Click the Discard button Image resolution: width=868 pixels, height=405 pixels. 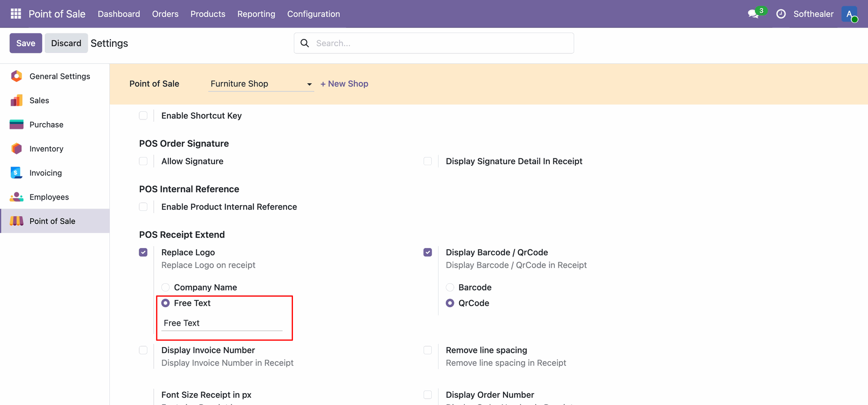point(66,43)
